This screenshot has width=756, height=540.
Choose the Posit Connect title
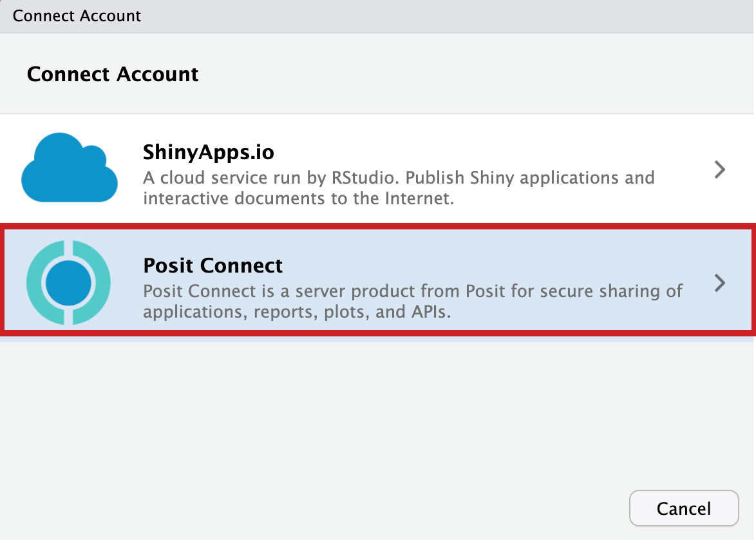213,265
